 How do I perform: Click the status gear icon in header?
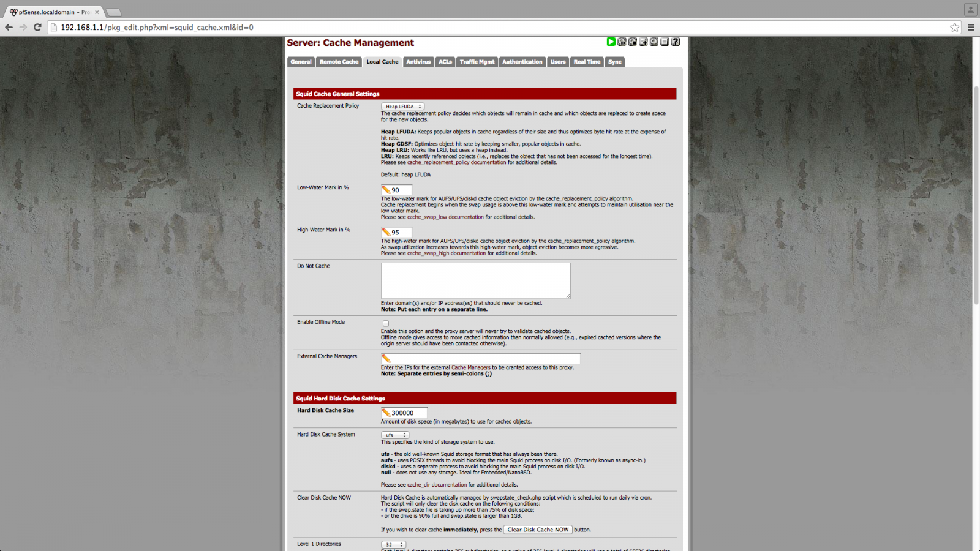click(x=654, y=42)
